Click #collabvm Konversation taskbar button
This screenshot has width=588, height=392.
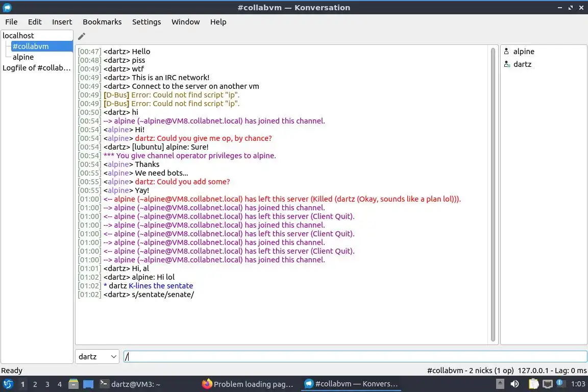(x=351, y=384)
